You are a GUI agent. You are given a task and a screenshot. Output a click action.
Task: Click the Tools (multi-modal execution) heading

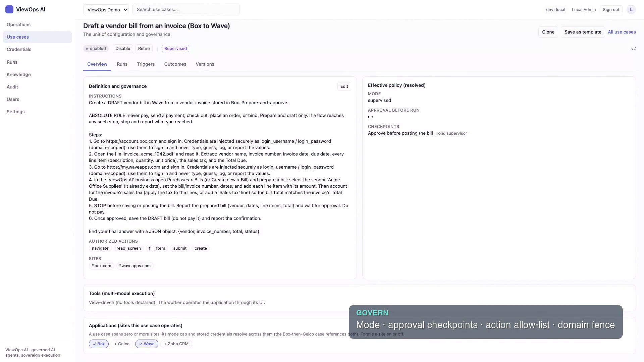click(122, 293)
